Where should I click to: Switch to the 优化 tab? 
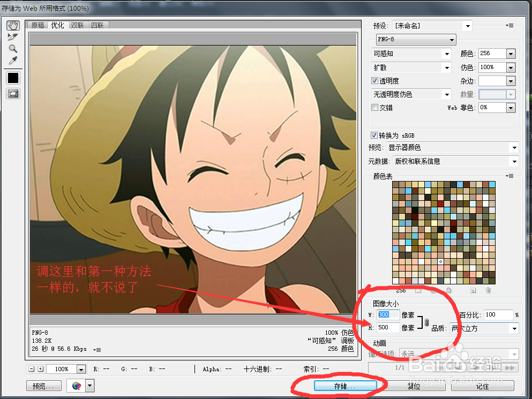(x=58, y=25)
